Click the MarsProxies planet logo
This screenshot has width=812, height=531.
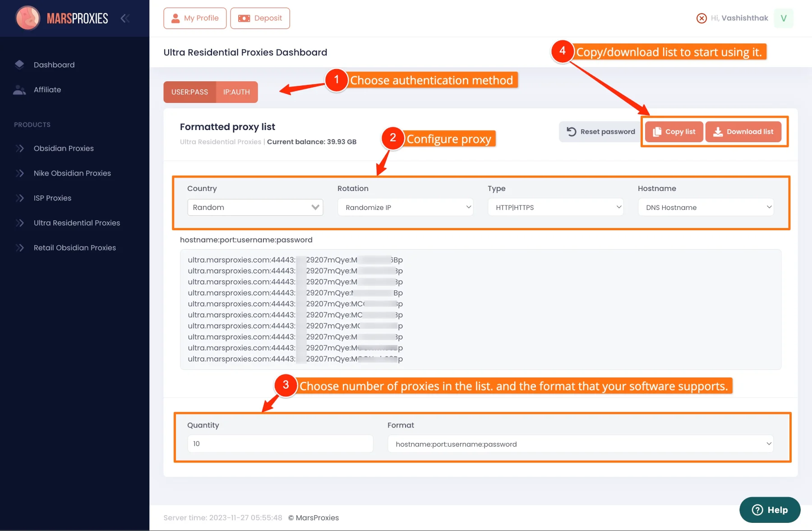pos(28,18)
